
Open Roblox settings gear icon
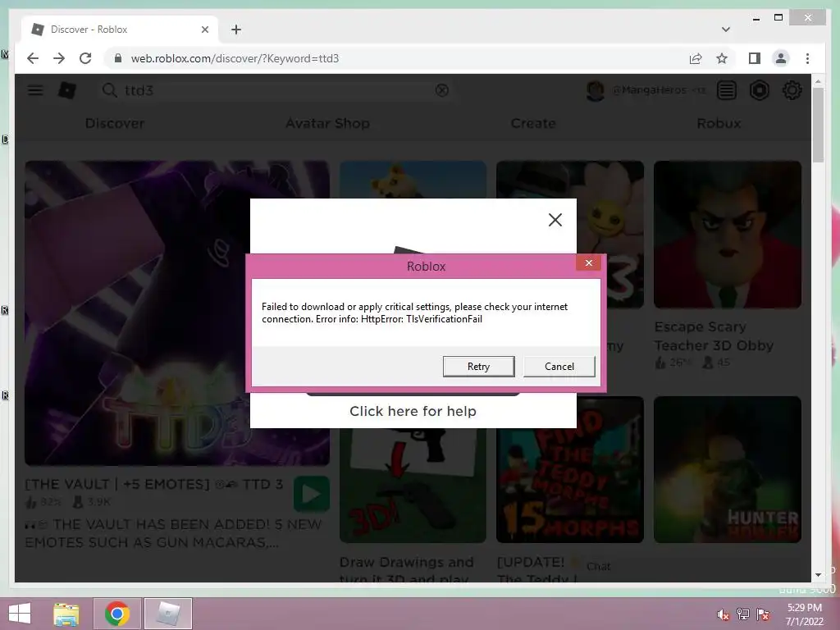(792, 90)
